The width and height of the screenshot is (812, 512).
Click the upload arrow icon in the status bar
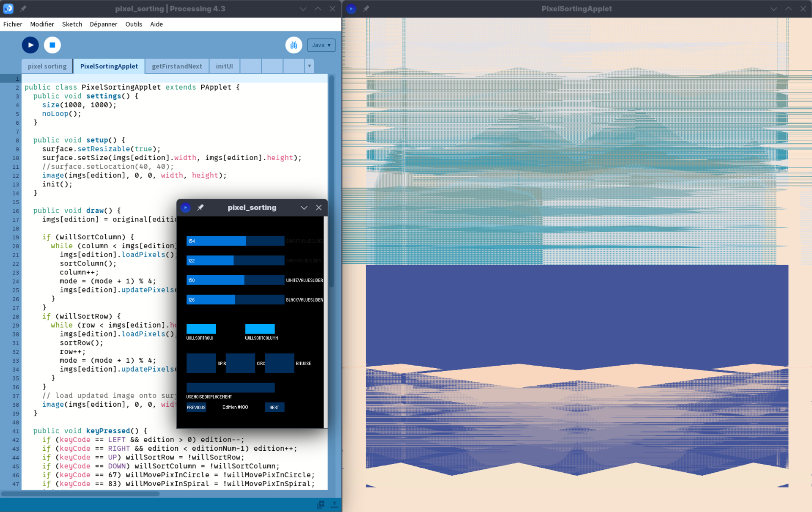click(x=334, y=504)
